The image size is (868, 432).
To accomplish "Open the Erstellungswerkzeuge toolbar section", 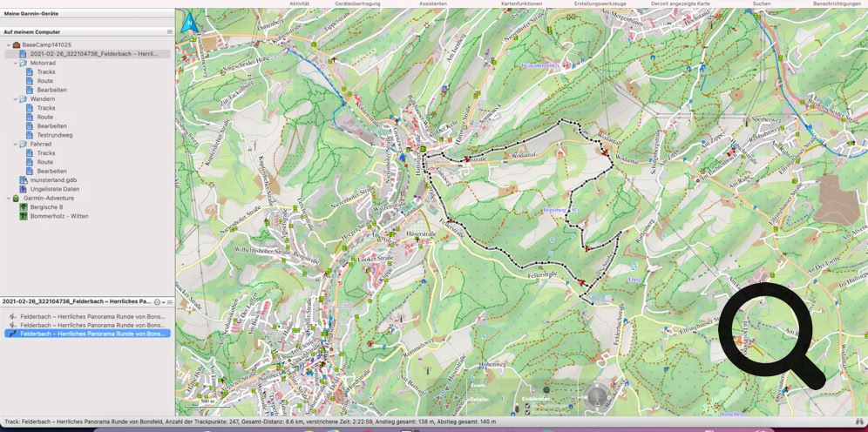I will (x=600, y=3).
